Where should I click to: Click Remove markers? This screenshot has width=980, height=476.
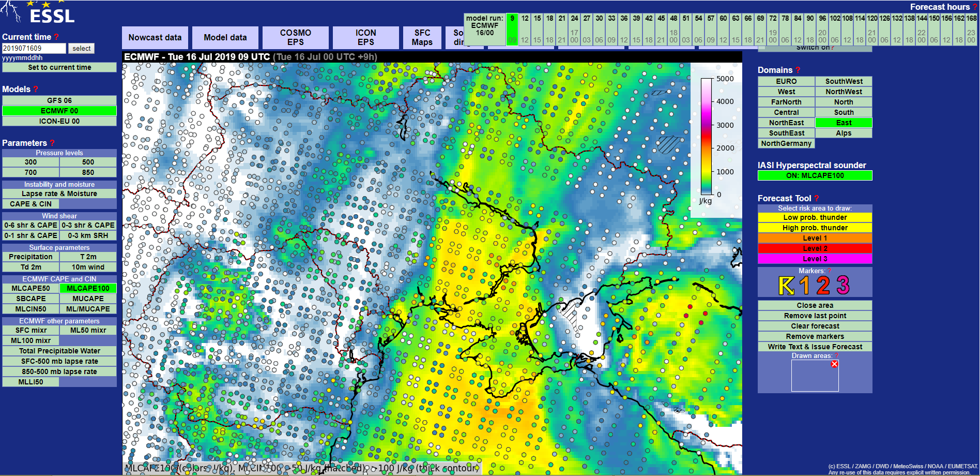coord(815,336)
